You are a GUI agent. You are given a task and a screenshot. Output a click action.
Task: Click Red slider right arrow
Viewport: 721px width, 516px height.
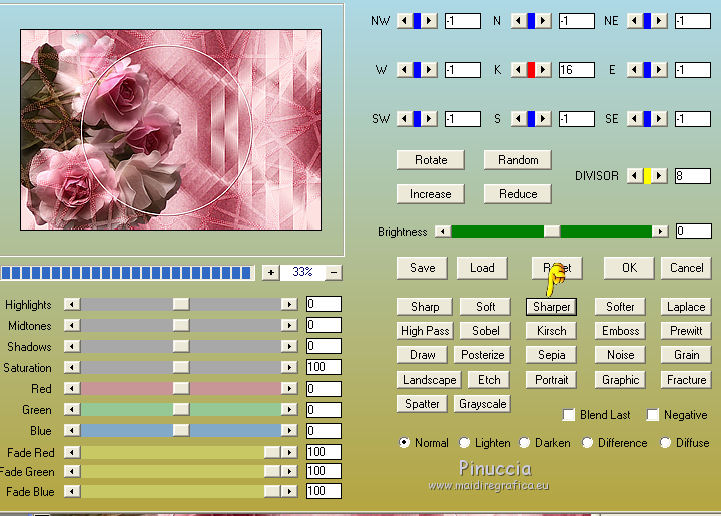point(289,389)
